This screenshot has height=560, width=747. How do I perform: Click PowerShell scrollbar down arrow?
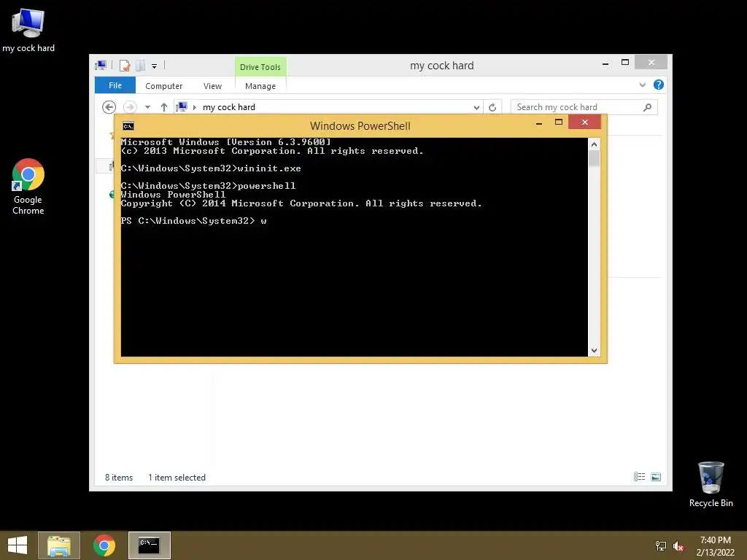[x=594, y=351]
